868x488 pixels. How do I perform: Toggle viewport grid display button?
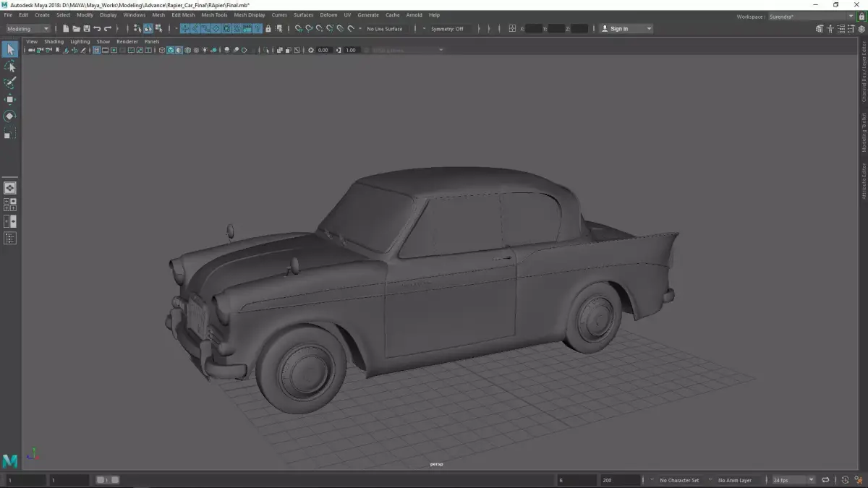click(x=96, y=51)
